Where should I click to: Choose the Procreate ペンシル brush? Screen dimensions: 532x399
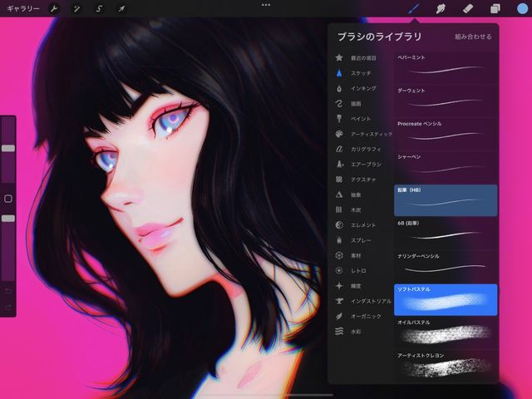pyautogui.click(x=446, y=134)
